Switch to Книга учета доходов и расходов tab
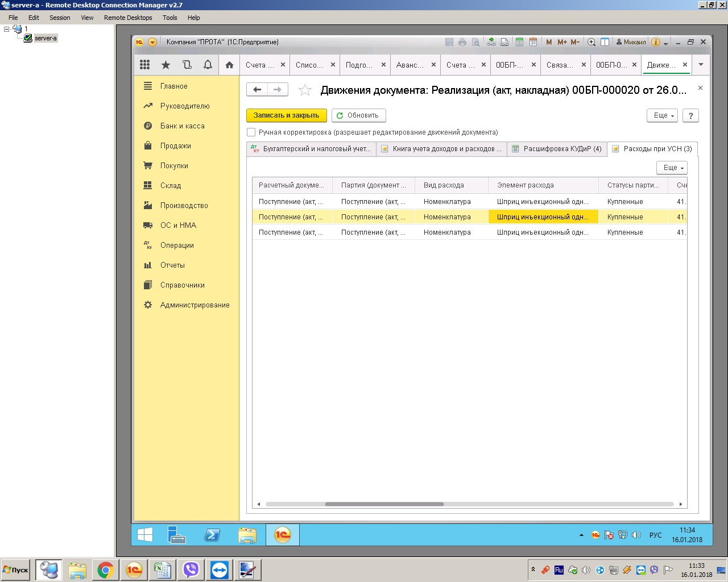Screen dimensions: 728x582 [441, 149]
